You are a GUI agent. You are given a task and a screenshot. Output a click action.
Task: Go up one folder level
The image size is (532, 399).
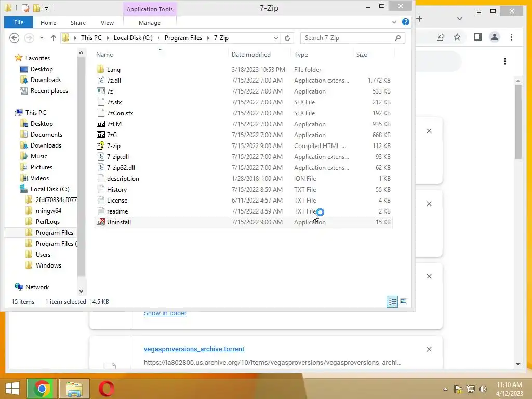point(54,38)
